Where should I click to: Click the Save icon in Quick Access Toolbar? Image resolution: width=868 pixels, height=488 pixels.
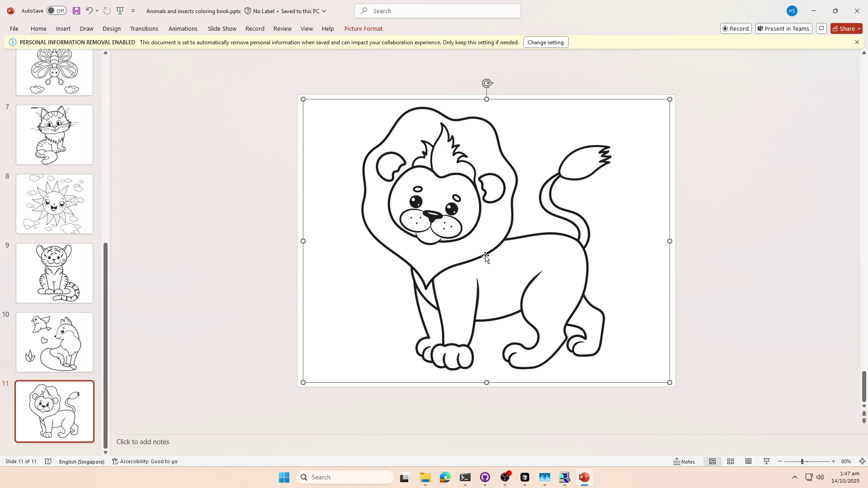click(76, 11)
